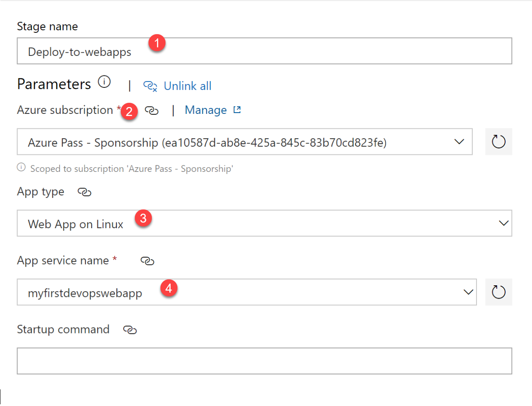Viewport: 532px width, 406px height.
Task: Click the Startup command label
Action: pos(63,329)
